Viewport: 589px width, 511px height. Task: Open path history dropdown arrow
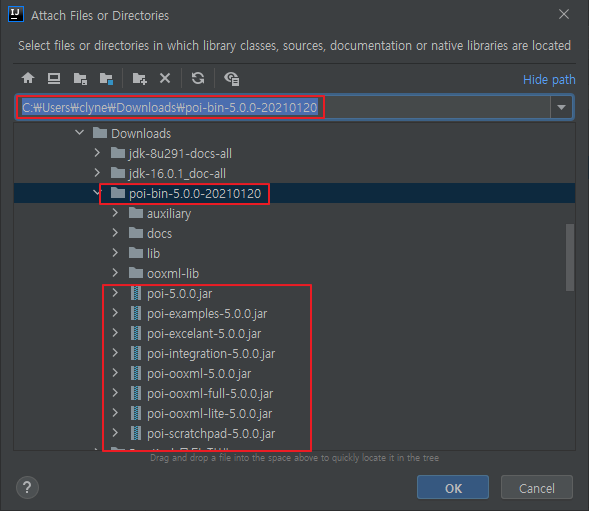click(562, 107)
